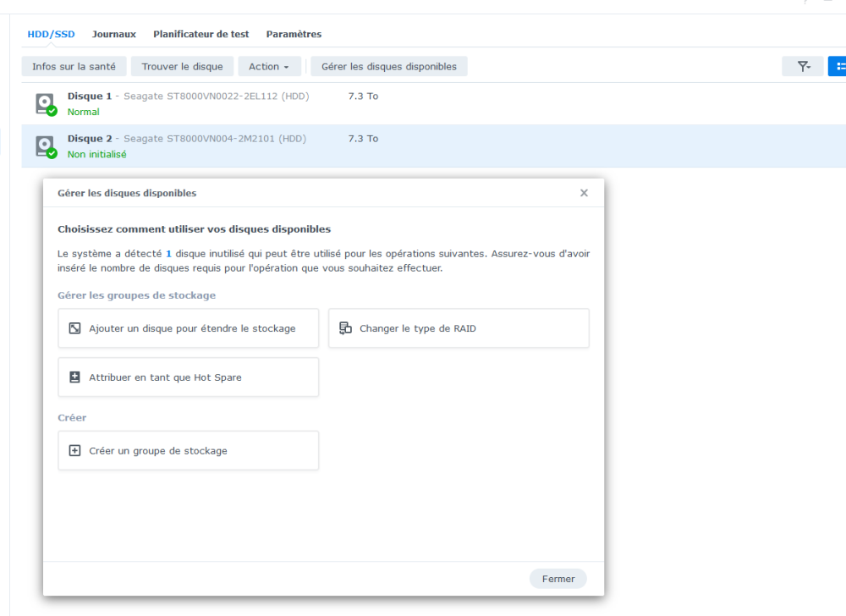Click the Gérer les disques disponibles toolbar button
Image resolution: width=846 pixels, height=616 pixels.
(388, 67)
